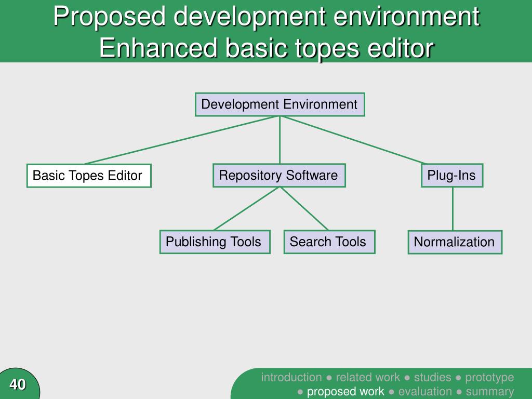Click the 'prototype' footer section
Screen dimensions: 532x399
pos(489,378)
